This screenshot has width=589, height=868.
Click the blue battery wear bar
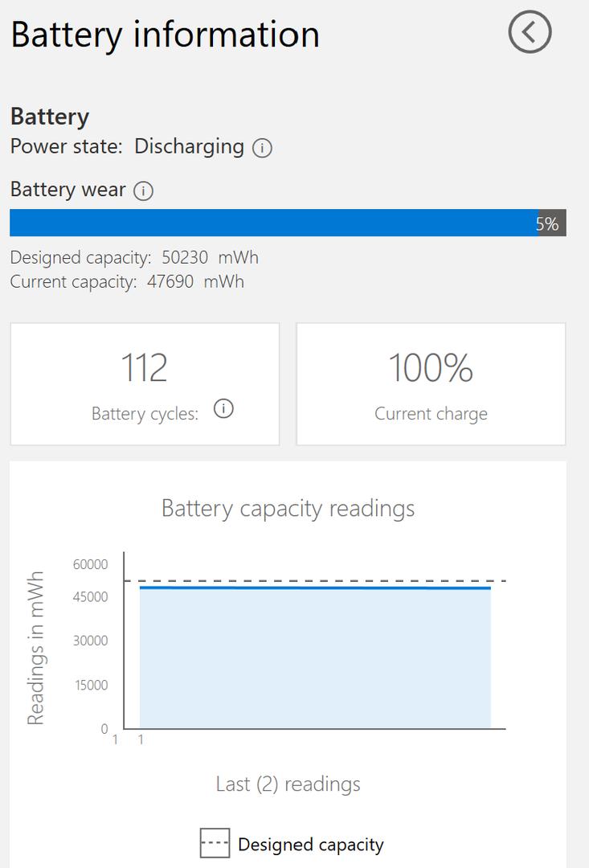(x=274, y=223)
